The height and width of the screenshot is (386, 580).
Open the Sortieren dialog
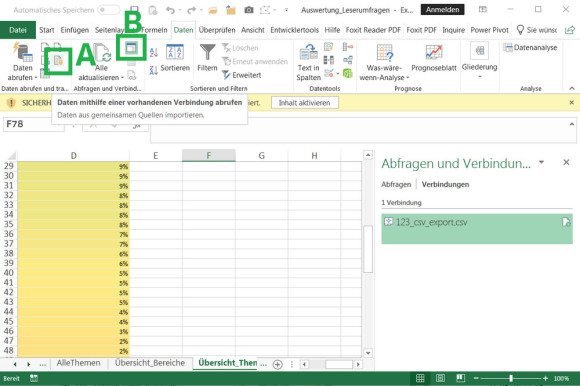[175, 58]
